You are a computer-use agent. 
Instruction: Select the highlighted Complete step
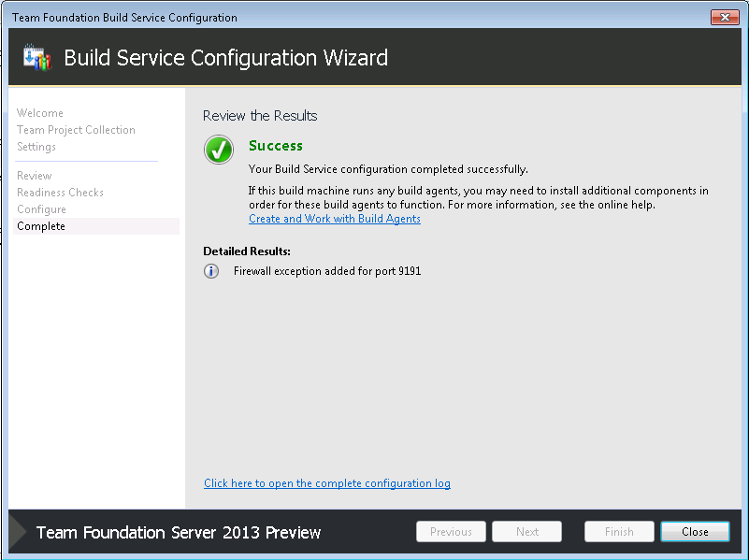[41, 226]
